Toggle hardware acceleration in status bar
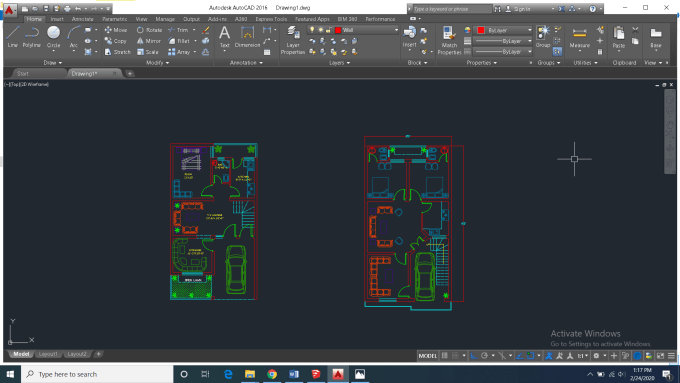Image resolution: width=680 pixels, height=383 pixels. pos(637,356)
